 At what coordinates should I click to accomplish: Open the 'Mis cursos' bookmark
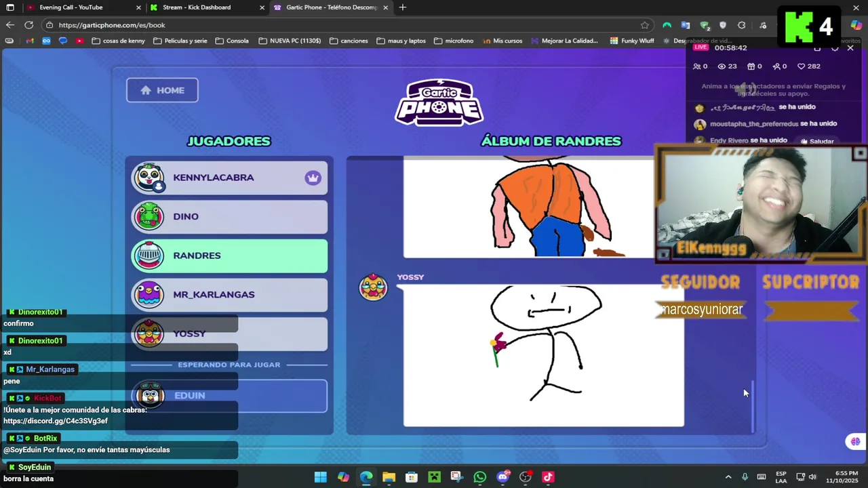502,41
